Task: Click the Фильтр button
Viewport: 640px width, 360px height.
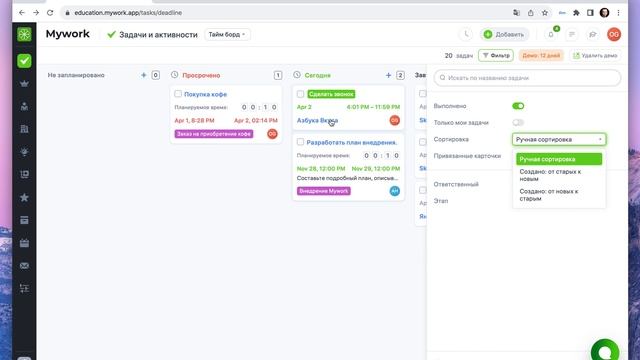Action: [x=496, y=56]
